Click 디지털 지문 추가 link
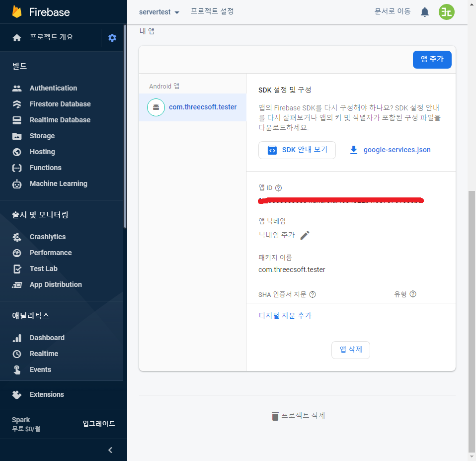This screenshot has height=461, width=476. click(285, 315)
